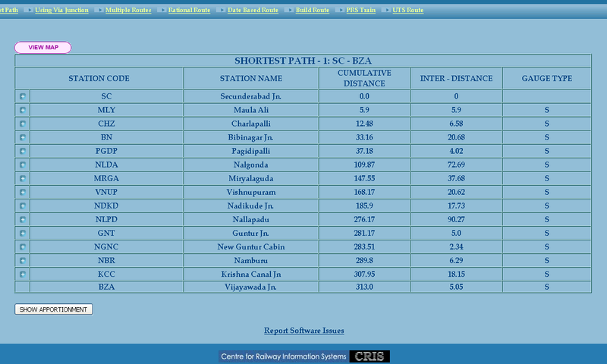
Task: Select cumulative distance 307.95
Action: tap(364, 275)
